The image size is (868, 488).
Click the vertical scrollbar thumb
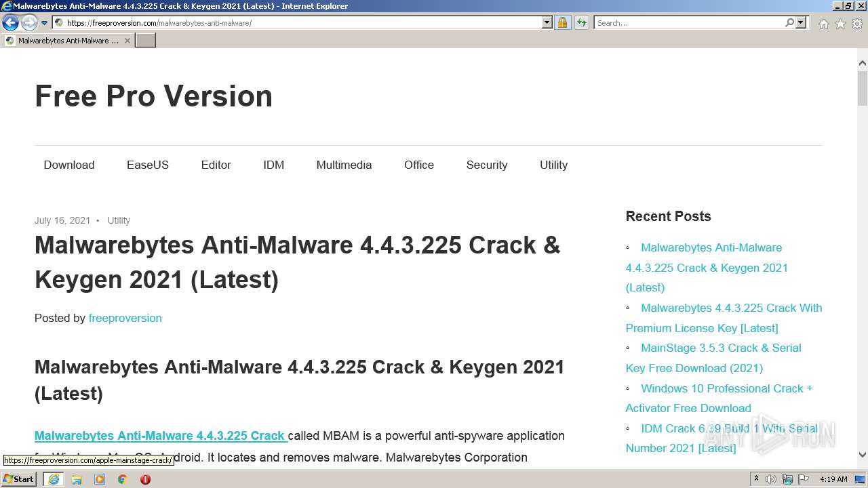pos(862,88)
